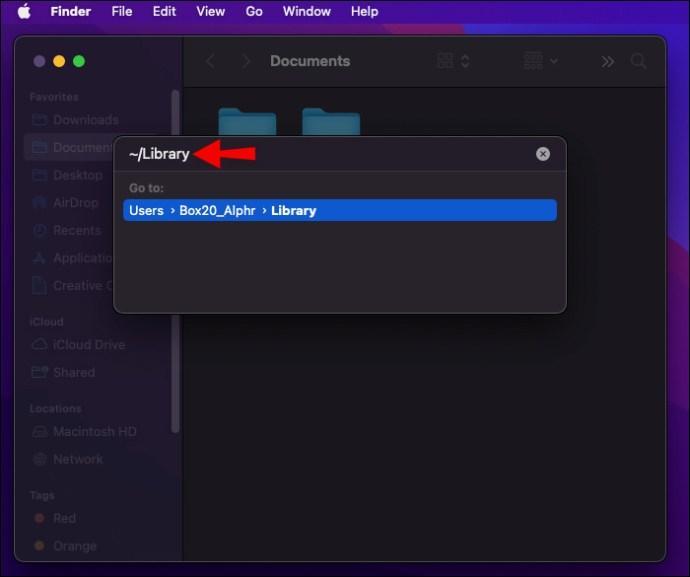The height and width of the screenshot is (577, 690).
Task: Open the Shared folder in sidebar
Action: [74, 372]
